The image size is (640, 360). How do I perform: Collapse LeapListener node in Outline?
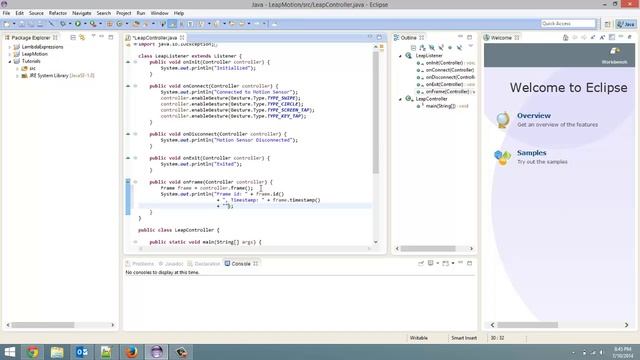[x=400, y=56]
